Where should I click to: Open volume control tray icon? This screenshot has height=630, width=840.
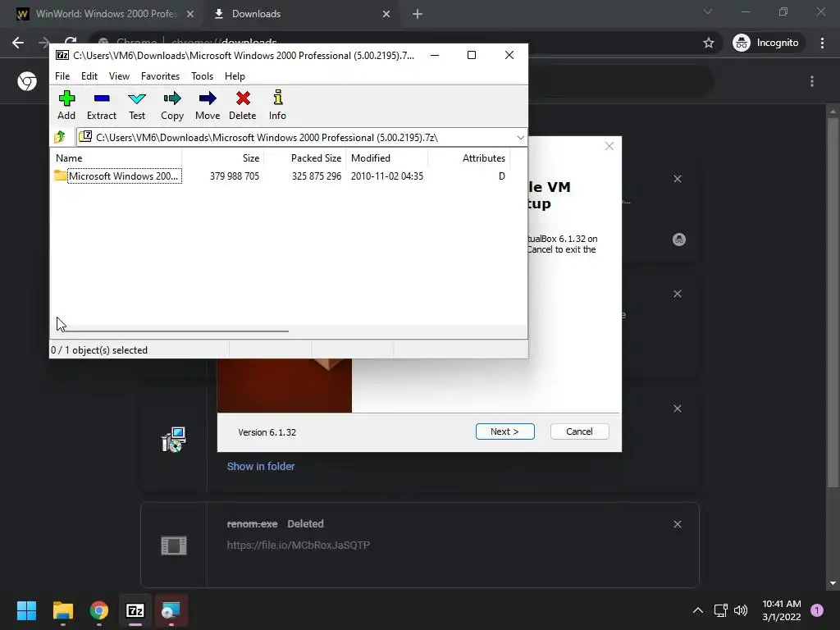[x=741, y=610]
